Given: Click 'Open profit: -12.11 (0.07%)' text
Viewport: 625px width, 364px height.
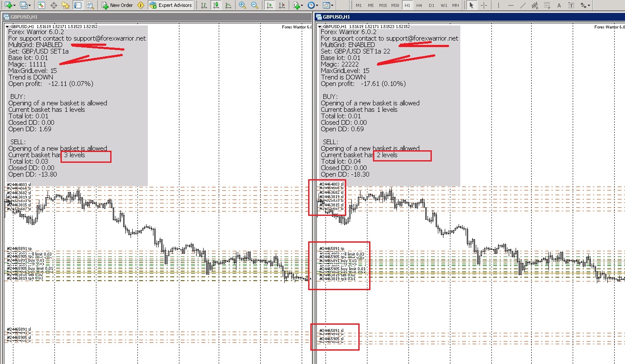Looking at the screenshot, I should [51, 84].
